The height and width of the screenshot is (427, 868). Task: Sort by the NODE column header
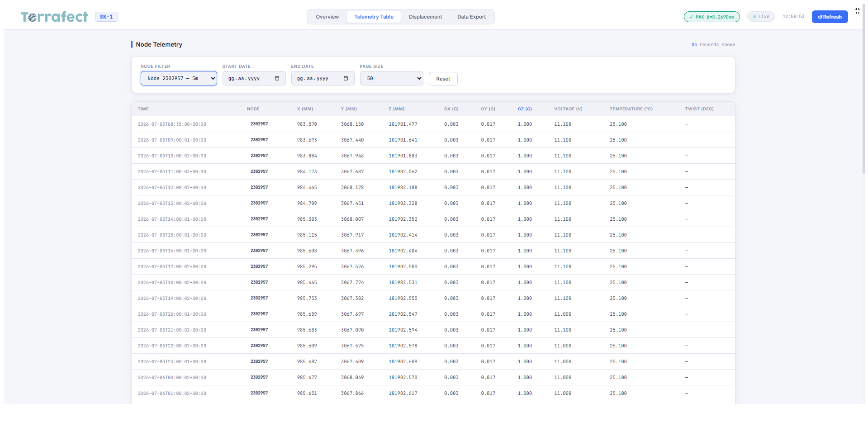click(x=253, y=109)
